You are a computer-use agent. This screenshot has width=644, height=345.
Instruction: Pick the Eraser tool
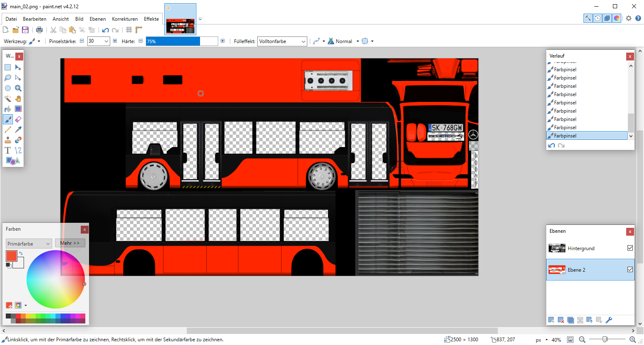pos(18,119)
